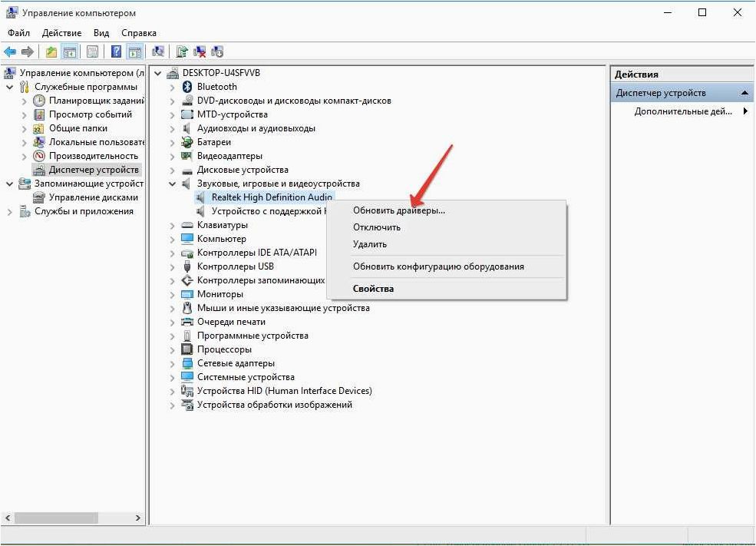Select Управление дисками in left tree

tap(94, 197)
